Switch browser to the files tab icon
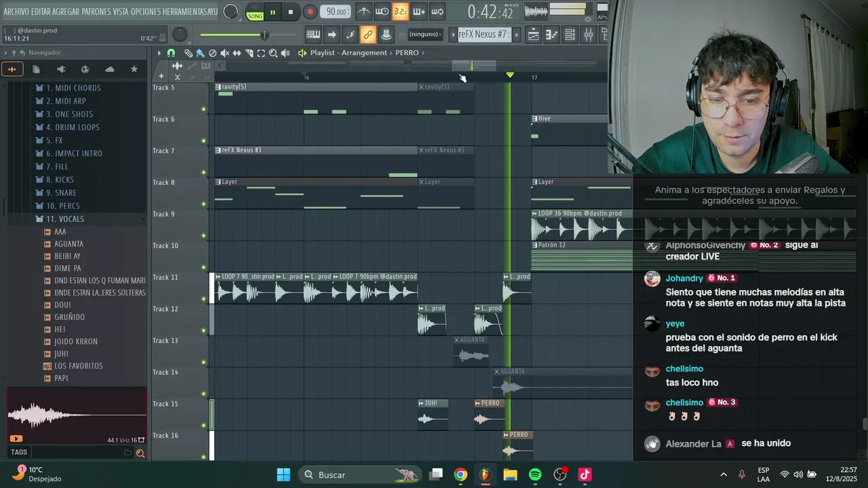 point(36,69)
